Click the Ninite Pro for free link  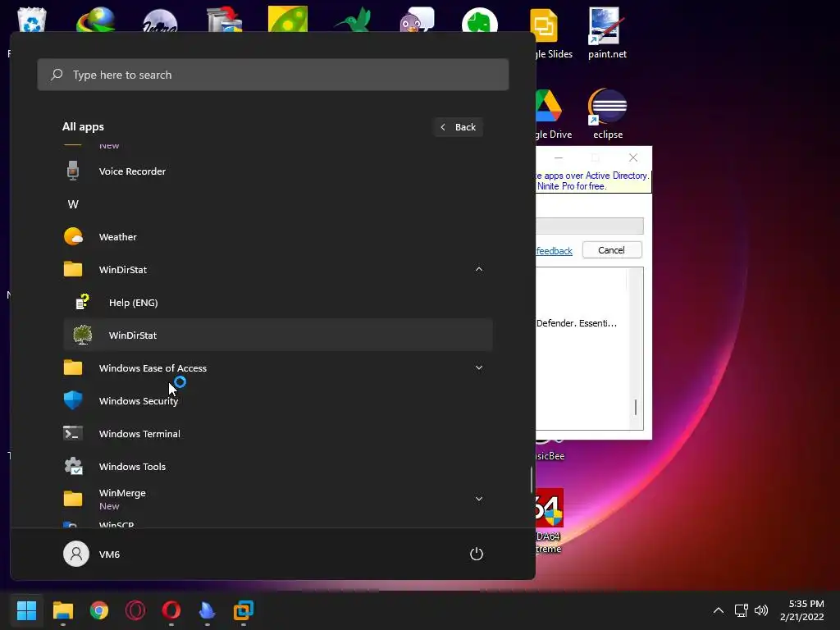coord(571,186)
